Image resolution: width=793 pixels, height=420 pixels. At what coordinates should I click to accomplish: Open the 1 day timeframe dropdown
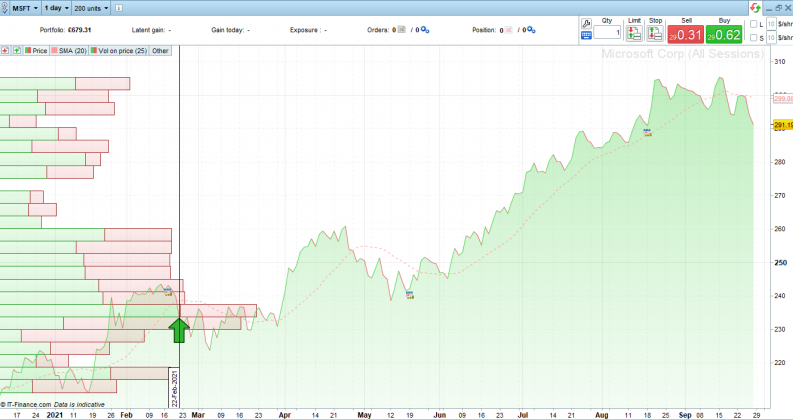click(x=56, y=8)
